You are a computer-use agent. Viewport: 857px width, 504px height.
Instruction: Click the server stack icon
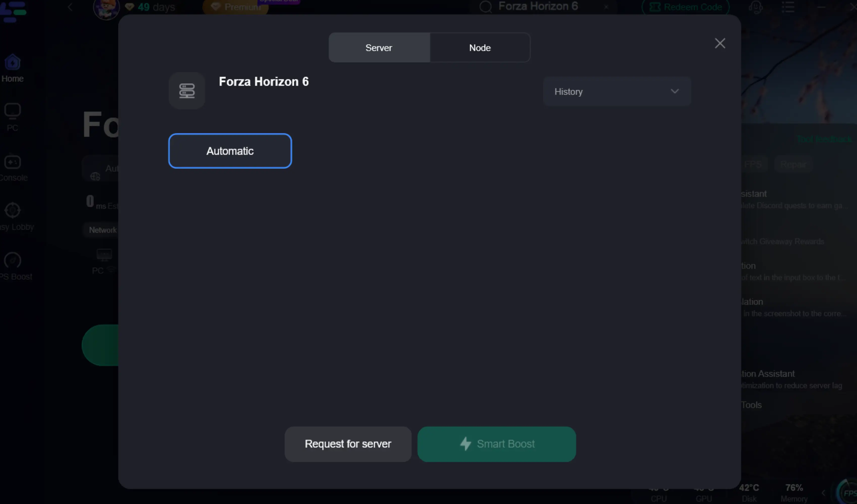[x=187, y=91]
